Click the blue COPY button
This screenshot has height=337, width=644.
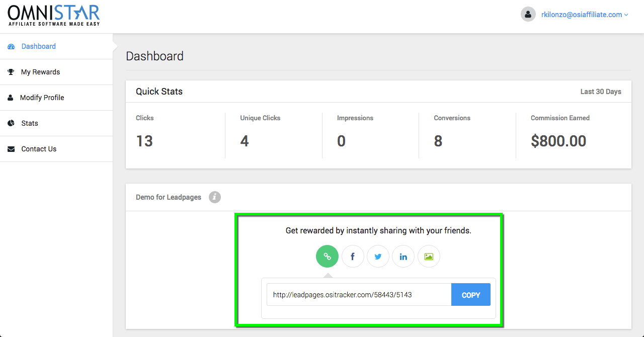pos(471,295)
